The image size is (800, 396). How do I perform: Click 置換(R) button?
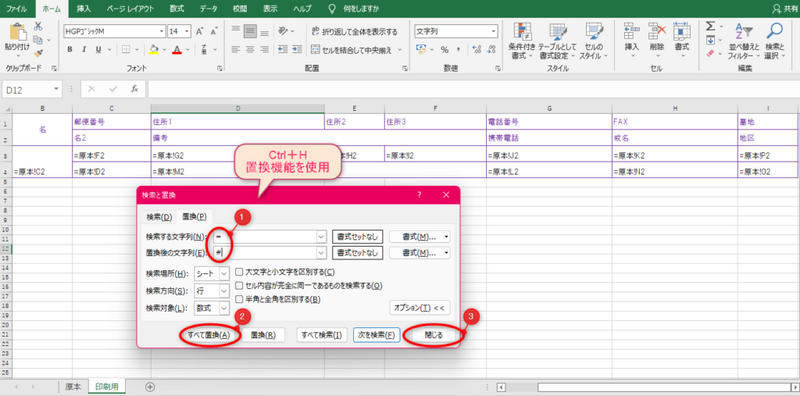coord(263,335)
